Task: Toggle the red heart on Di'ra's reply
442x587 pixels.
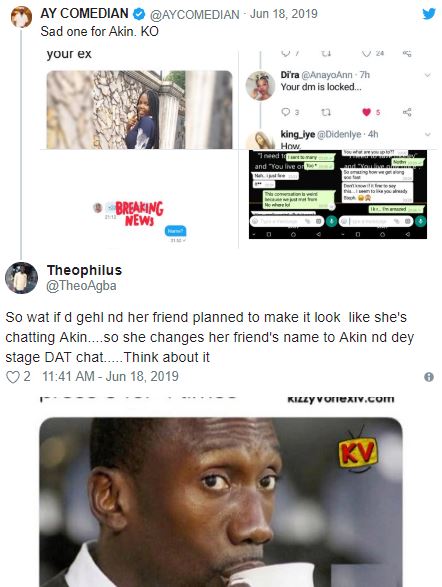Action: (367, 112)
